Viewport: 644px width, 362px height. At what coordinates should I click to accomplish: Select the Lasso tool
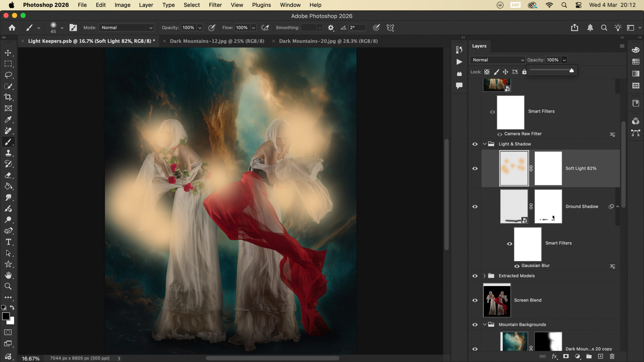[x=8, y=75]
